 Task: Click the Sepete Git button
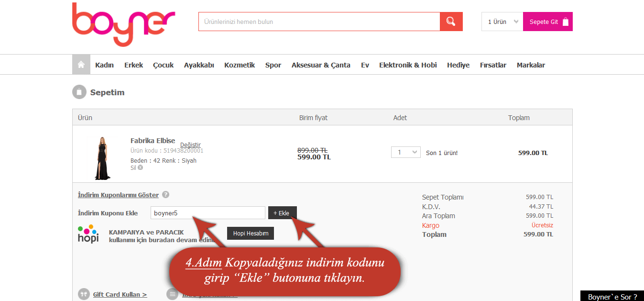(x=548, y=22)
